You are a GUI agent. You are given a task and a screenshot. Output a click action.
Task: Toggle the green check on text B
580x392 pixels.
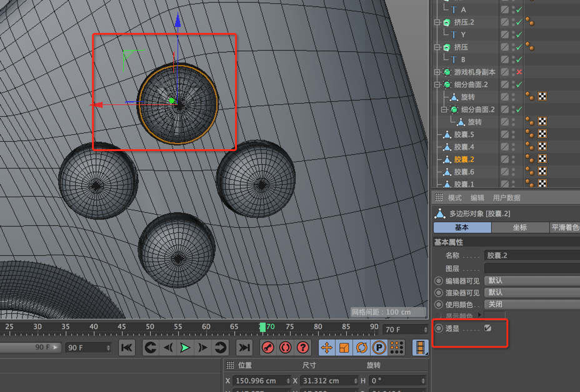click(519, 59)
